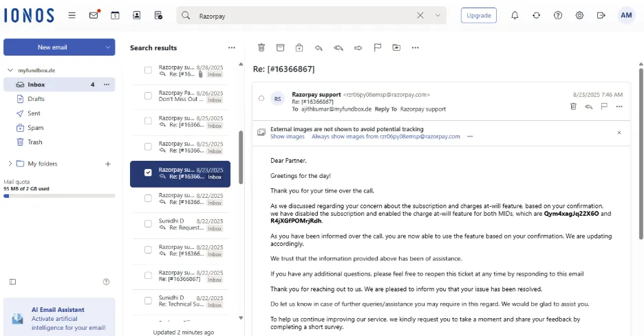This screenshot has height=336, width=644.
Task: Open the Spam folder
Action: tap(35, 128)
